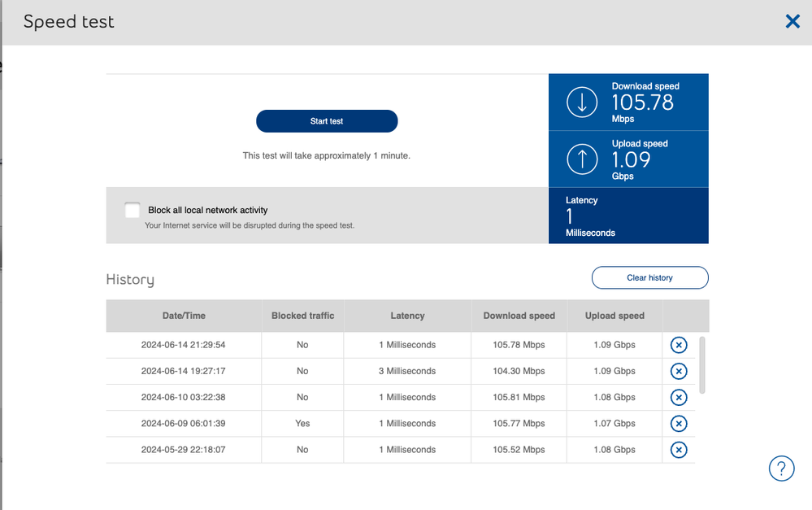Image resolution: width=812 pixels, height=510 pixels.
Task: Clear the speed test history
Action: (x=649, y=278)
